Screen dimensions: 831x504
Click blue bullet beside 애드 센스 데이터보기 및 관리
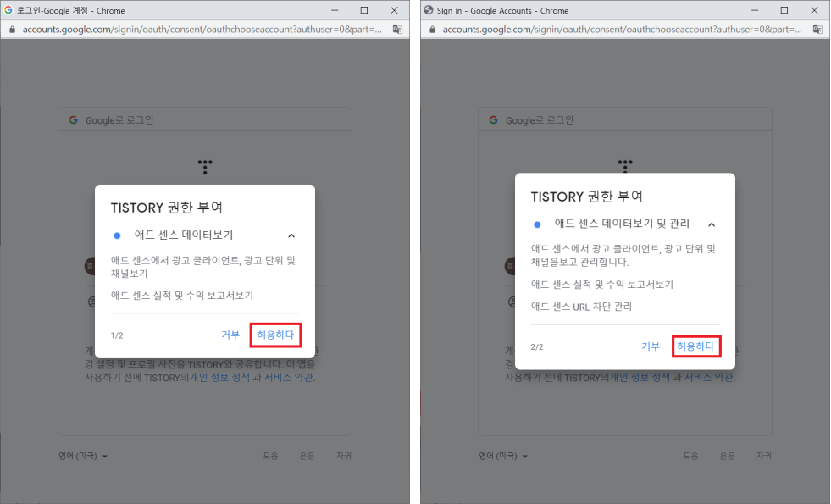pos(537,224)
